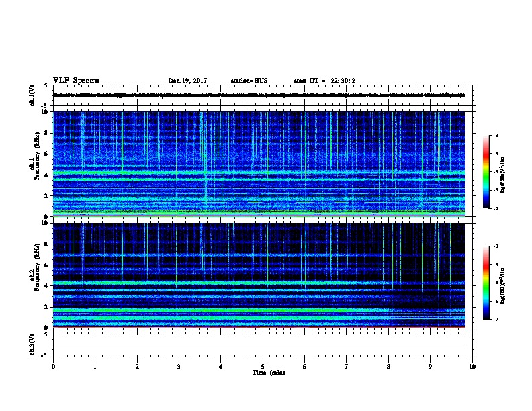
Task: Click the ch.1 frequency axis "8" kHz tick
Action: pos(46,133)
